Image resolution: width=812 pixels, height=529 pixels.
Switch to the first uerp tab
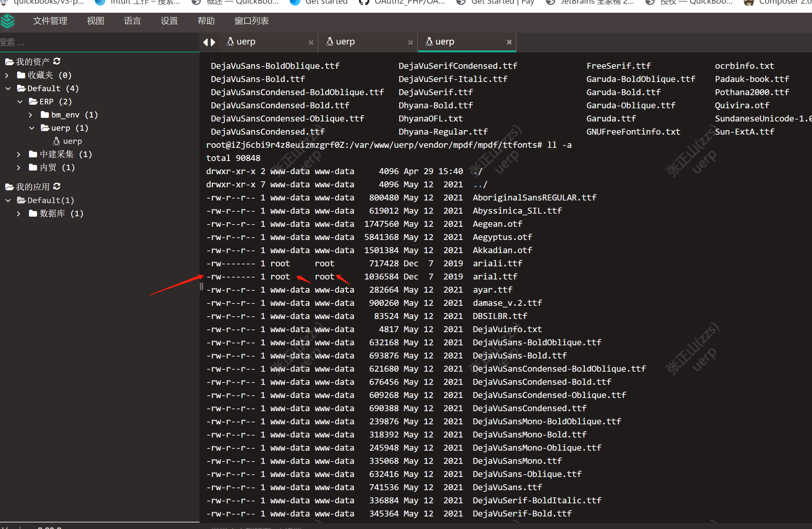[x=246, y=42]
